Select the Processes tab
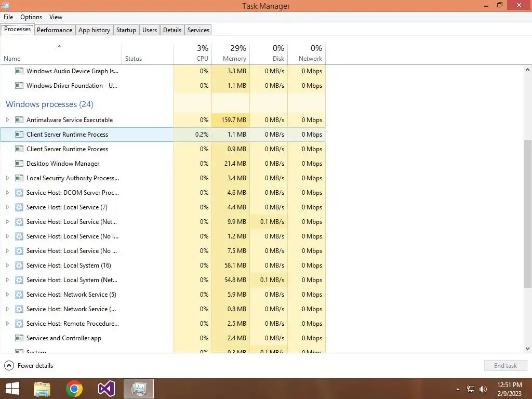The width and height of the screenshot is (532, 399). (x=17, y=29)
